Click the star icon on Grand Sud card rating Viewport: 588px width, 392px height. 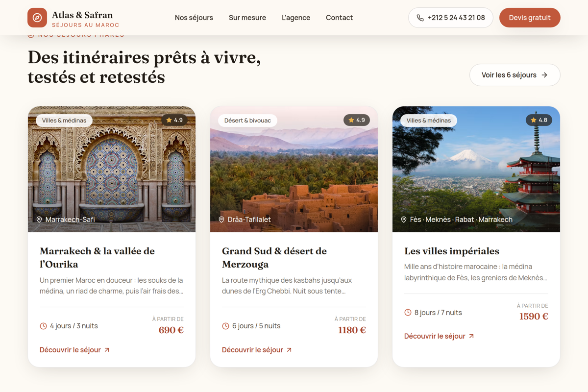tap(351, 120)
